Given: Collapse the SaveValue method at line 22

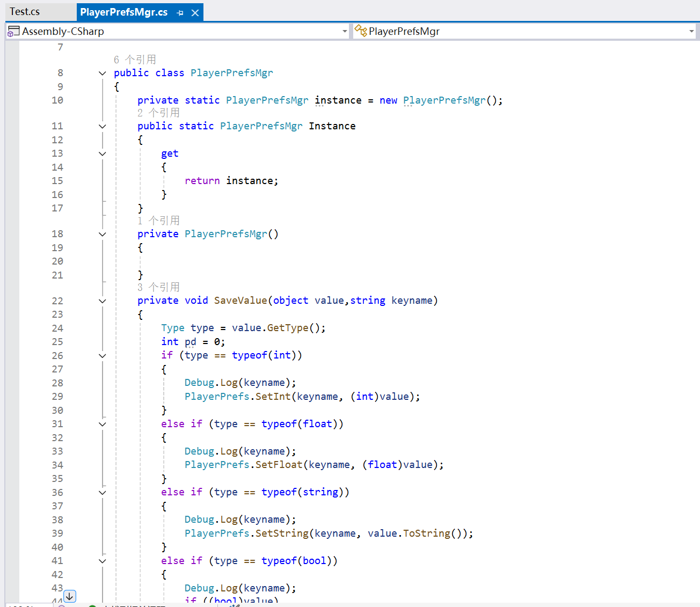Looking at the screenshot, I should 103,301.
